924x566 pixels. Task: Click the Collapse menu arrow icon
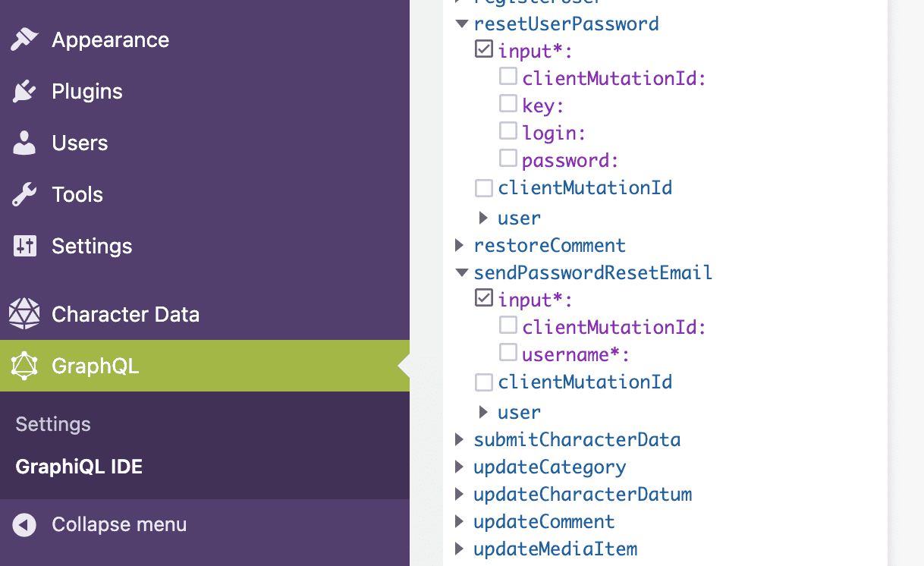pyautogui.click(x=24, y=524)
